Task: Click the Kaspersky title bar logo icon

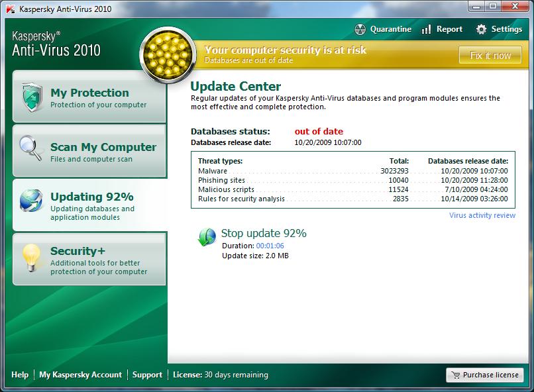Action: point(11,9)
